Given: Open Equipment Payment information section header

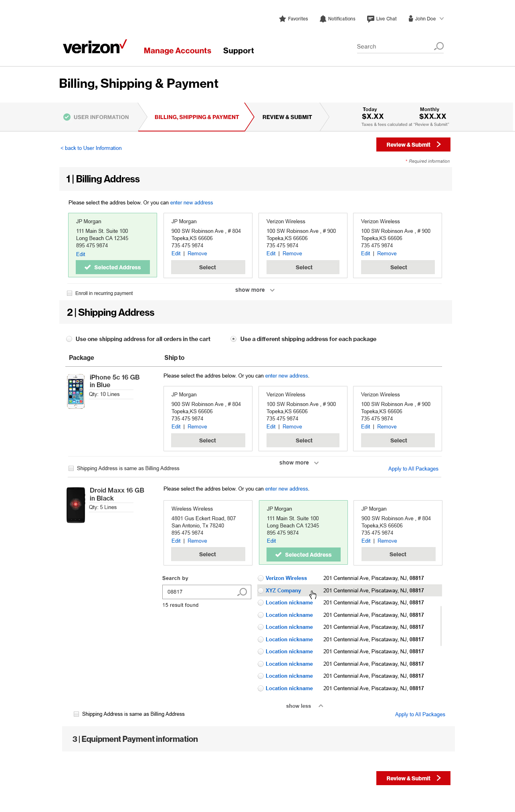Looking at the screenshot, I should pos(259,739).
